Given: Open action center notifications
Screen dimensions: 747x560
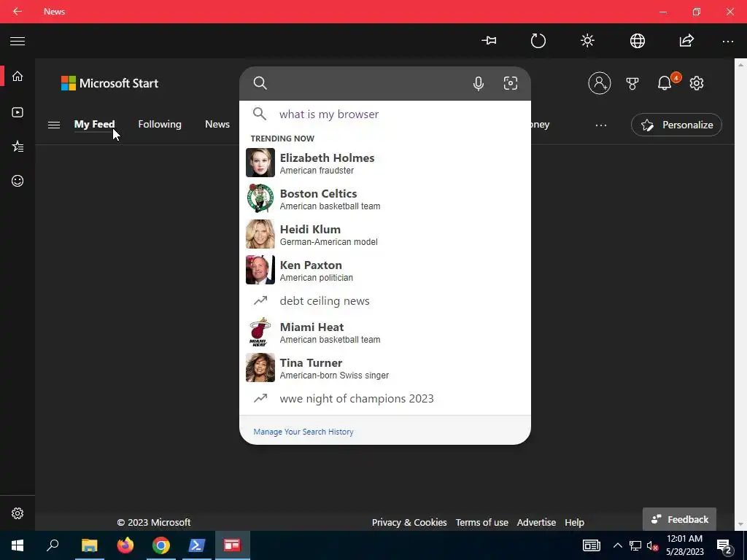Looking at the screenshot, I should (724, 546).
